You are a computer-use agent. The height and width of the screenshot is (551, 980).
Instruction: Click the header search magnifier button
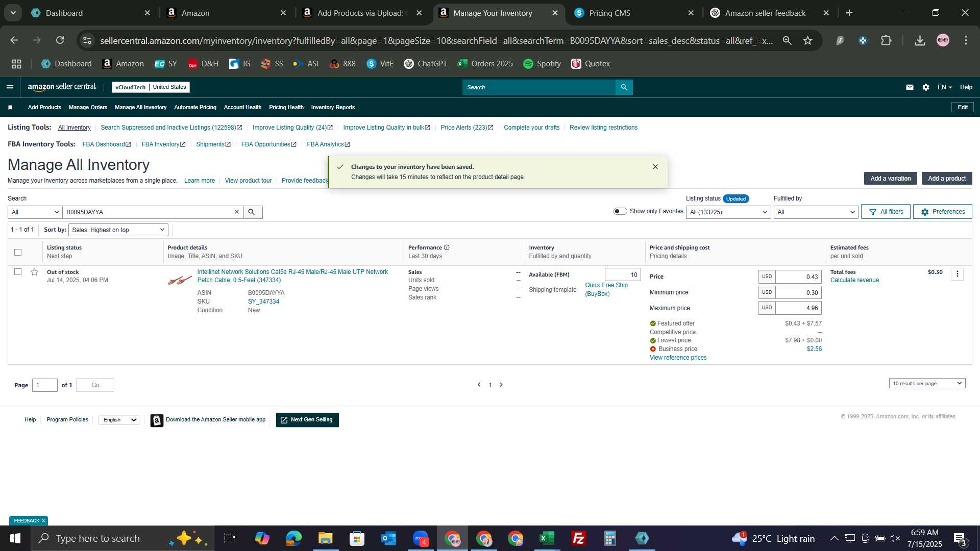[624, 87]
